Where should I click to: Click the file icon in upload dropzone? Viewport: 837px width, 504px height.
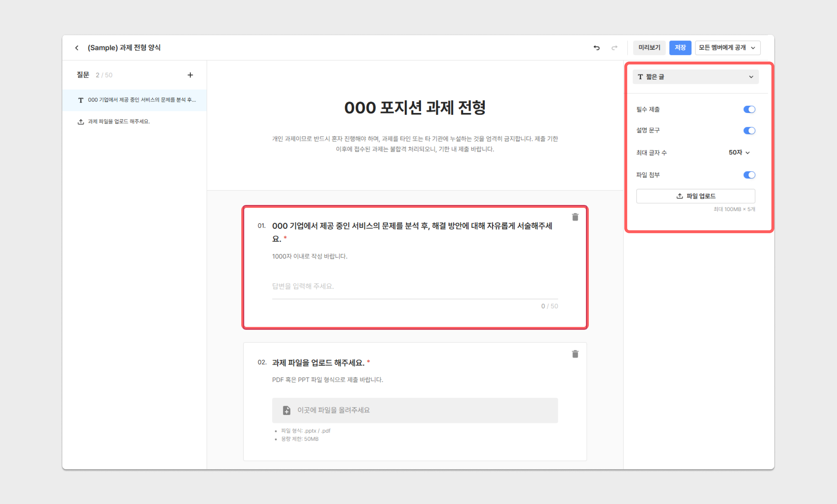pos(287,410)
